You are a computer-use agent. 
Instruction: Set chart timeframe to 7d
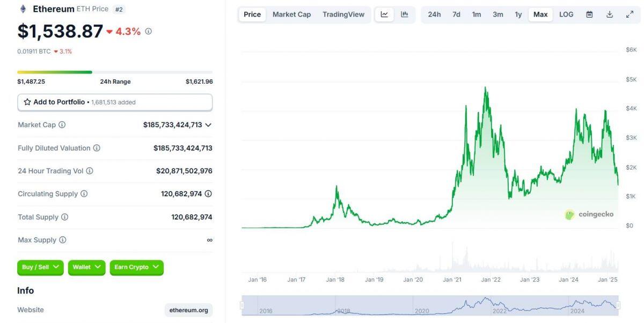456,14
